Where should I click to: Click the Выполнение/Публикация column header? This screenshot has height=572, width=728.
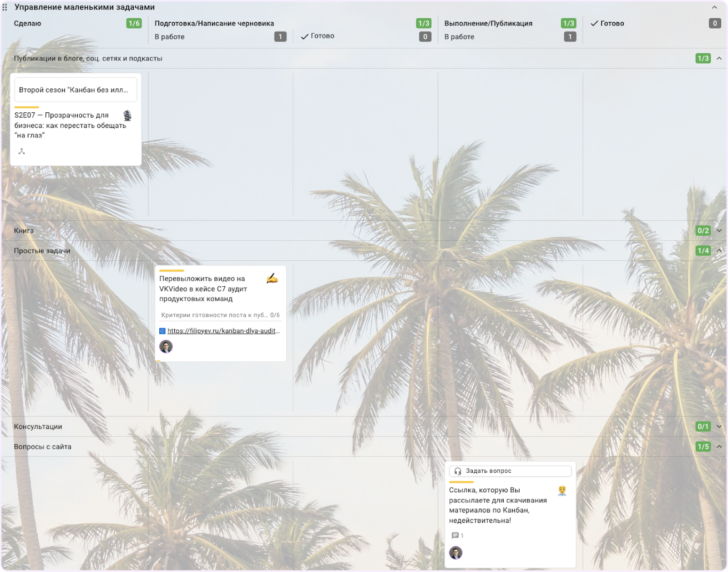point(488,23)
